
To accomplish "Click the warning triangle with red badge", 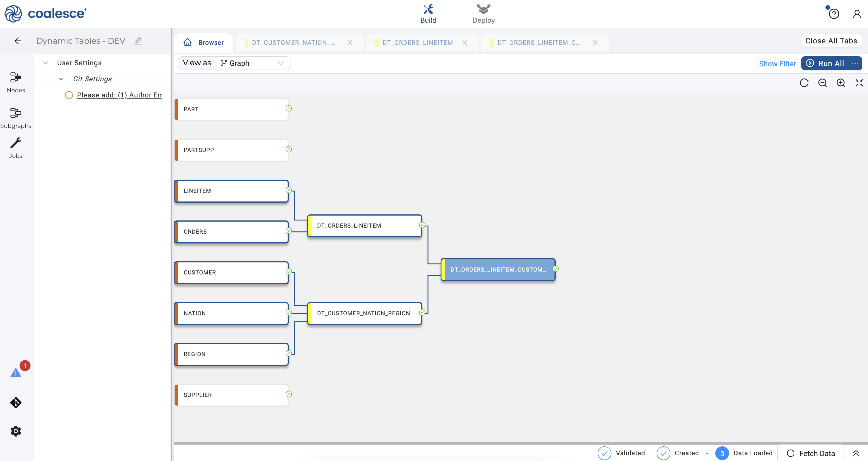I will pos(16,372).
